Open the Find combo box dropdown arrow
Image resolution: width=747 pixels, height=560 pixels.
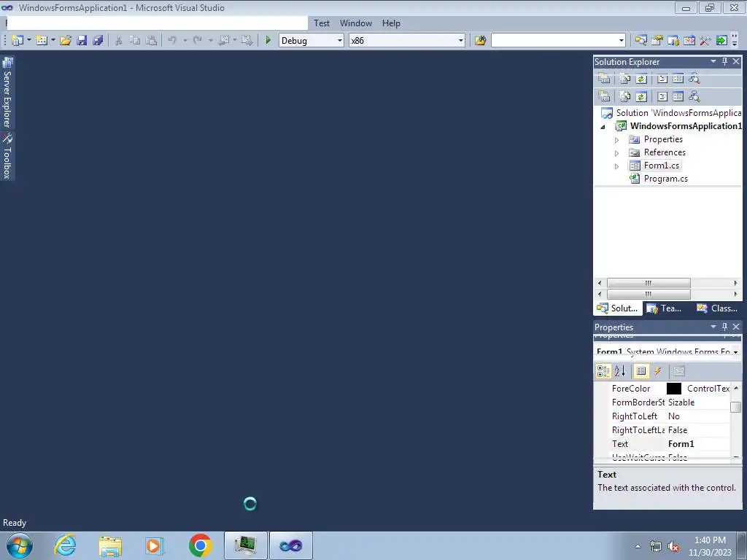tap(622, 41)
